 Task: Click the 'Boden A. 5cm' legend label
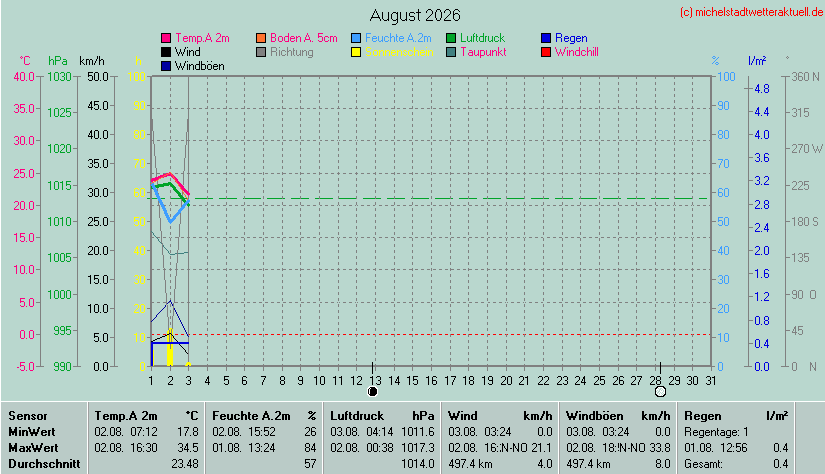click(x=304, y=38)
